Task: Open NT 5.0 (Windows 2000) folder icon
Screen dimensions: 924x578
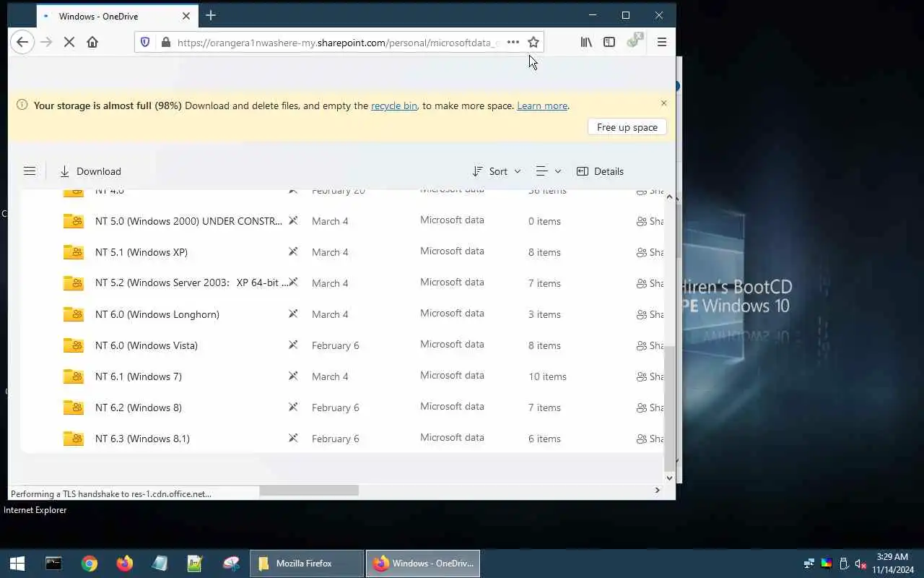Action: coord(73,221)
